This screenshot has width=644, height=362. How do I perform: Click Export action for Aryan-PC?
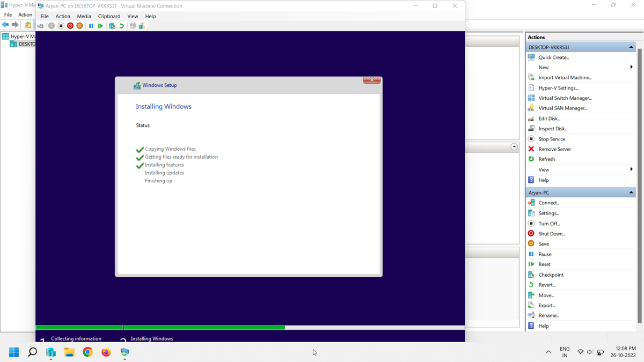pyautogui.click(x=547, y=306)
